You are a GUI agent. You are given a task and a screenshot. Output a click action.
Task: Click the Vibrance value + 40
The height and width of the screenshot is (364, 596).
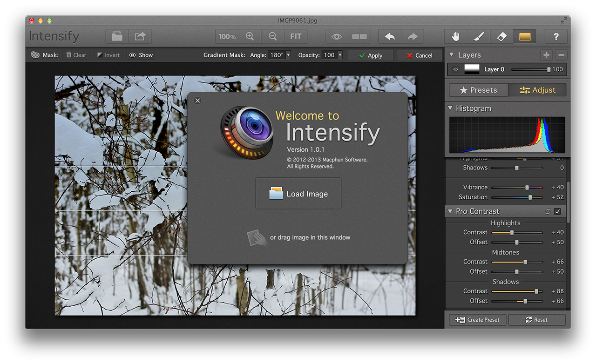557,188
